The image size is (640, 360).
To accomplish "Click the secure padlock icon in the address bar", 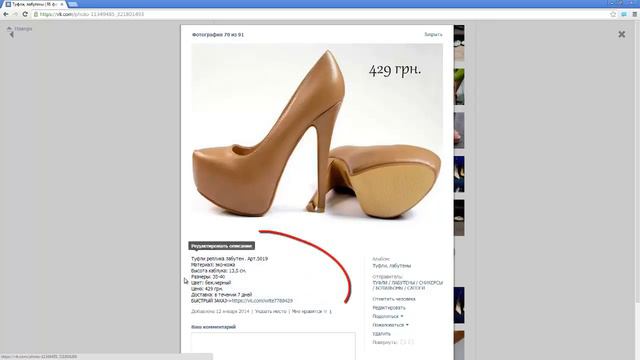I will point(36,14).
